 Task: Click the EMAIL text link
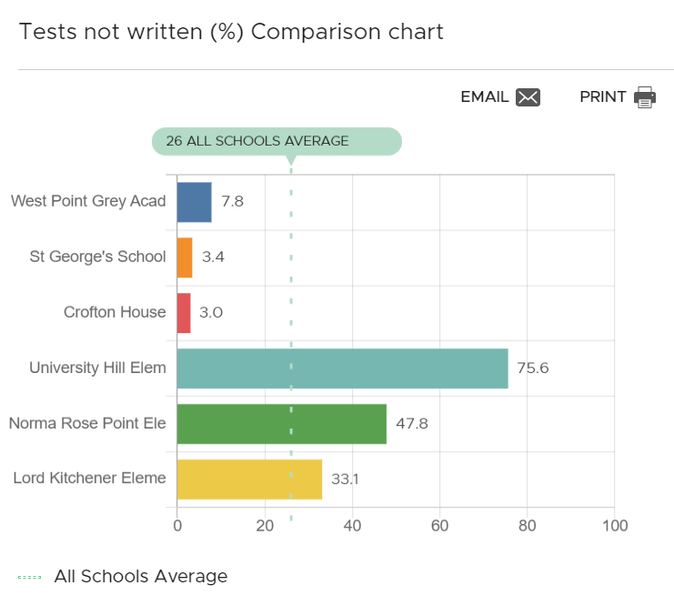pos(485,97)
